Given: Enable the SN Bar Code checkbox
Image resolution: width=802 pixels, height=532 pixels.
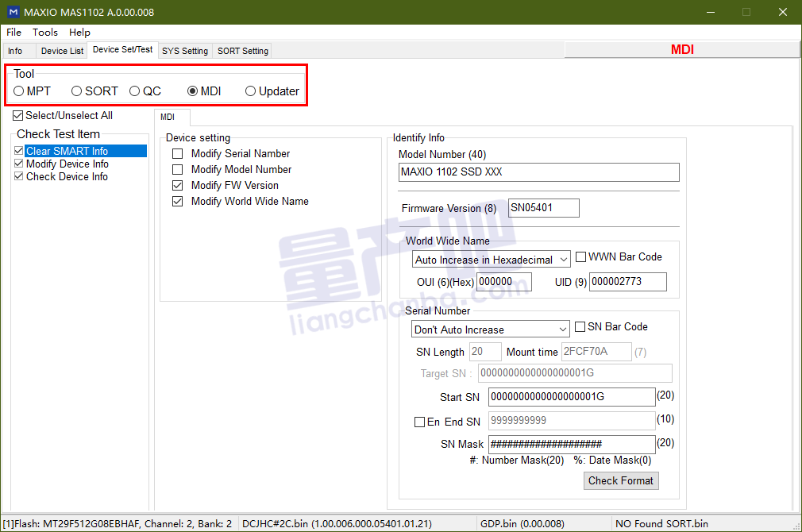Looking at the screenshot, I should point(580,326).
